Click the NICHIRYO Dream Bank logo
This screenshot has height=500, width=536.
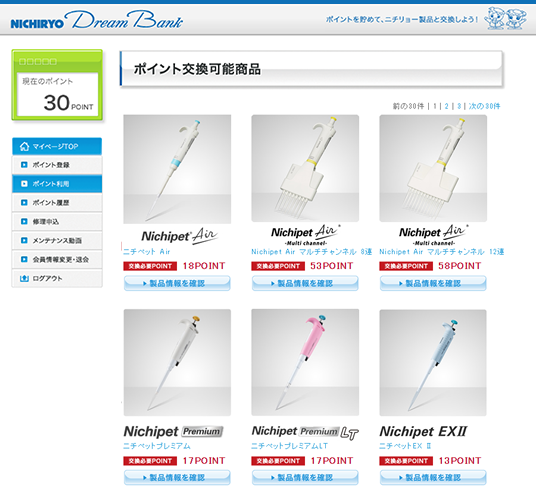[x=97, y=21]
